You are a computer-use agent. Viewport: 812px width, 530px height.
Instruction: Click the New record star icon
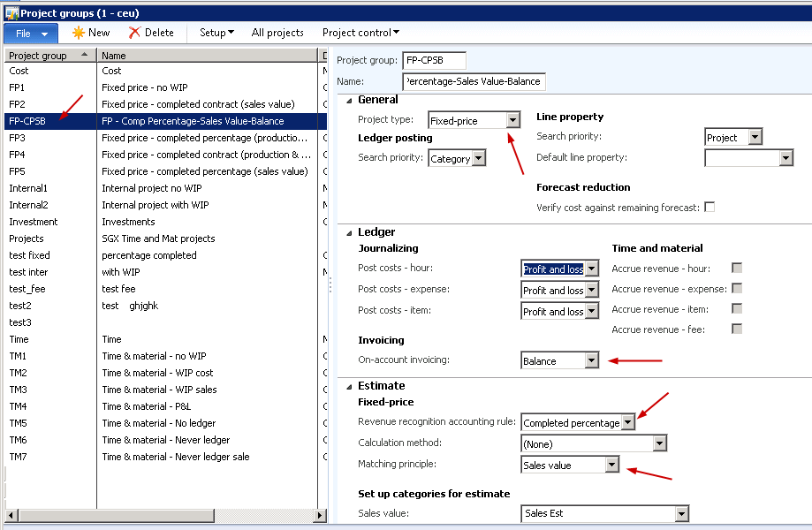point(79,33)
